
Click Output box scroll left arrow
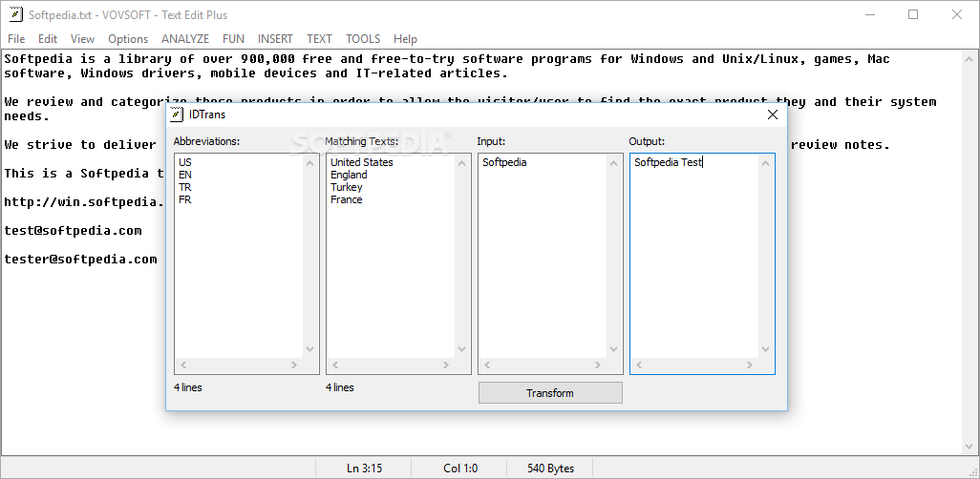639,364
